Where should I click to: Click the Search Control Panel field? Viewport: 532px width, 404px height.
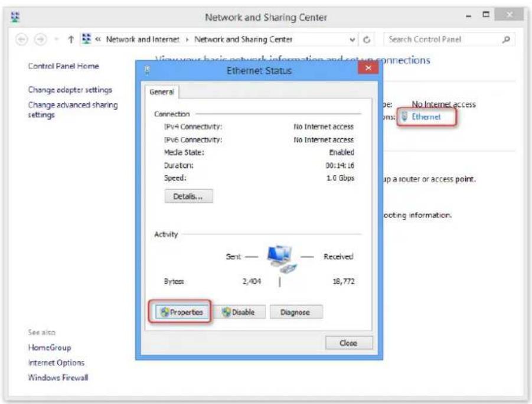pos(449,40)
